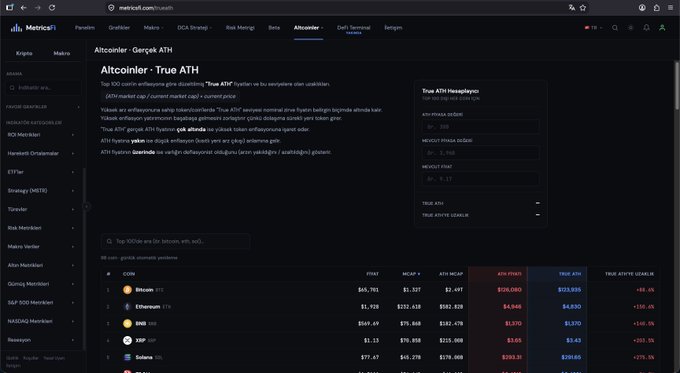Expand the NASDAQ Metrikleri category

pos(41,321)
